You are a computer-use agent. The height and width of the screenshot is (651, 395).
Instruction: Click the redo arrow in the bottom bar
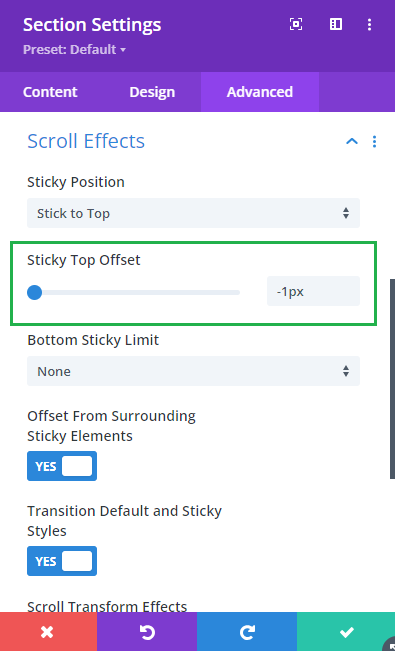pyautogui.click(x=247, y=632)
